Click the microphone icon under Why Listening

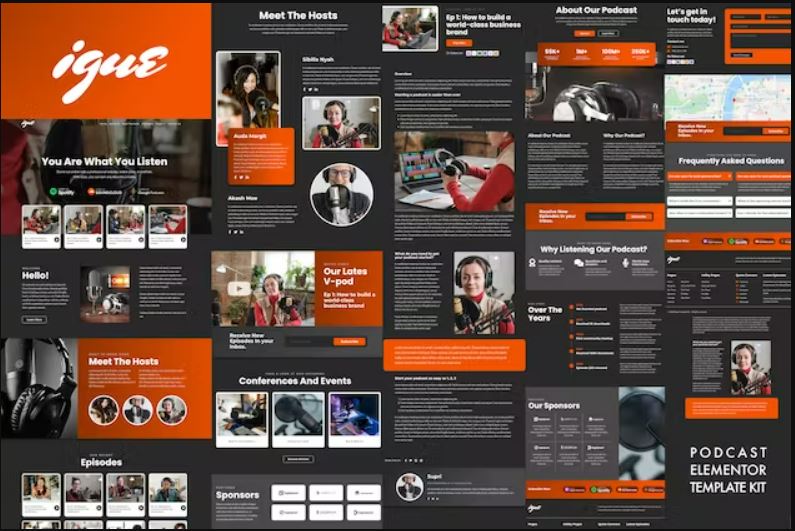tap(625, 263)
